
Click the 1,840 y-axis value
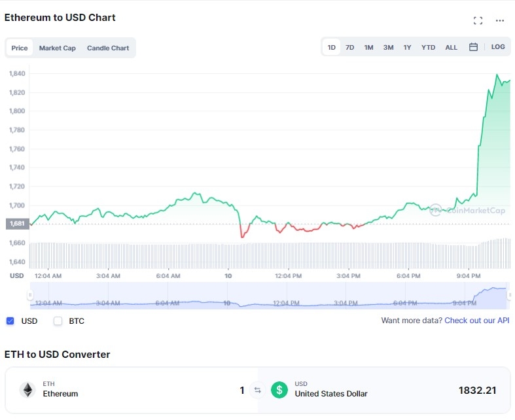tap(17, 73)
